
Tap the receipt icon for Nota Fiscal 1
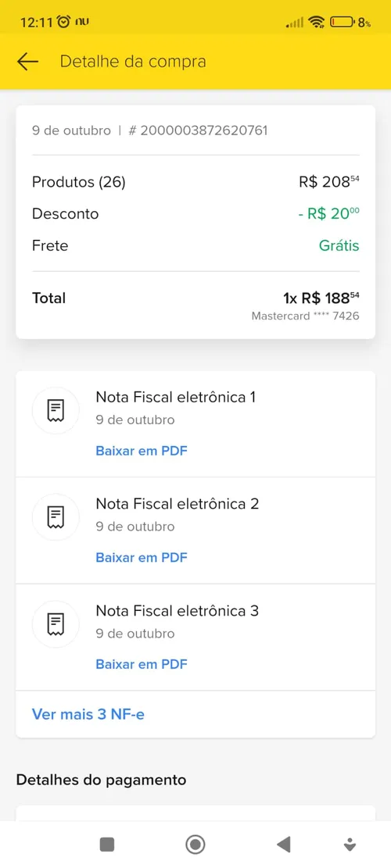(56, 410)
